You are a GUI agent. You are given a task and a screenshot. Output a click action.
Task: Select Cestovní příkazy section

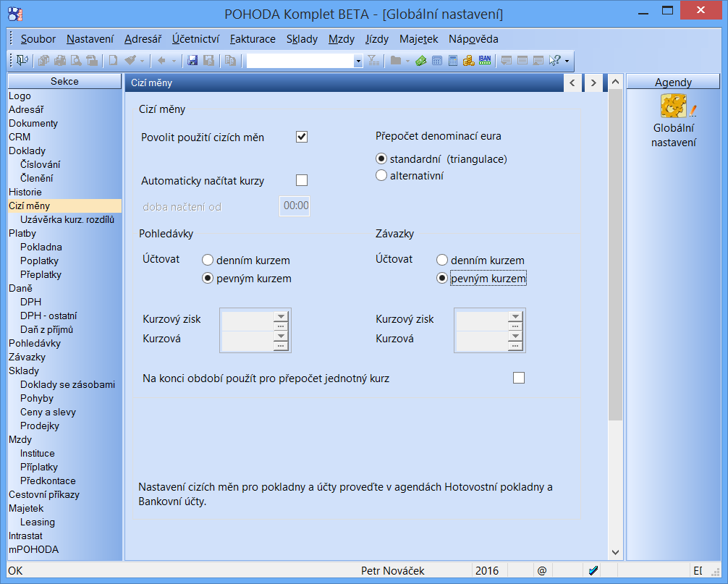pyautogui.click(x=44, y=494)
